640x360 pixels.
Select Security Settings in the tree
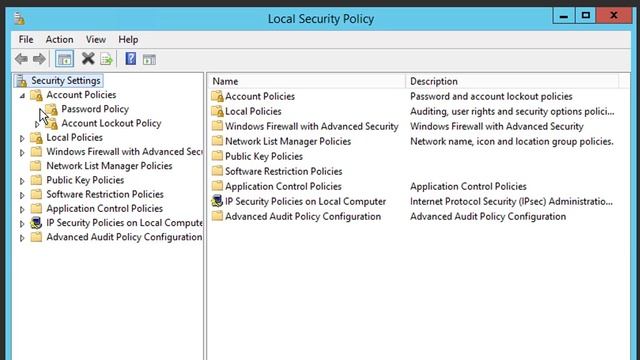[66, 80]
